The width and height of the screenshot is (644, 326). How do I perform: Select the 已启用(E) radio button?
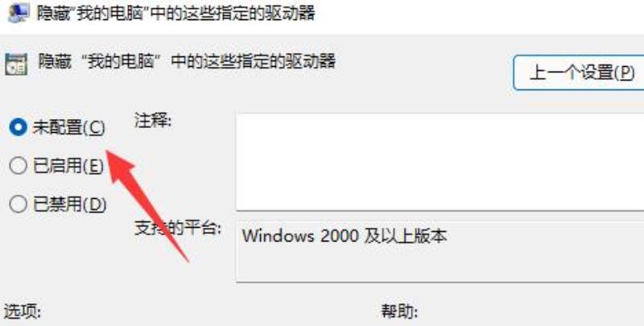(x=18, y=166)
